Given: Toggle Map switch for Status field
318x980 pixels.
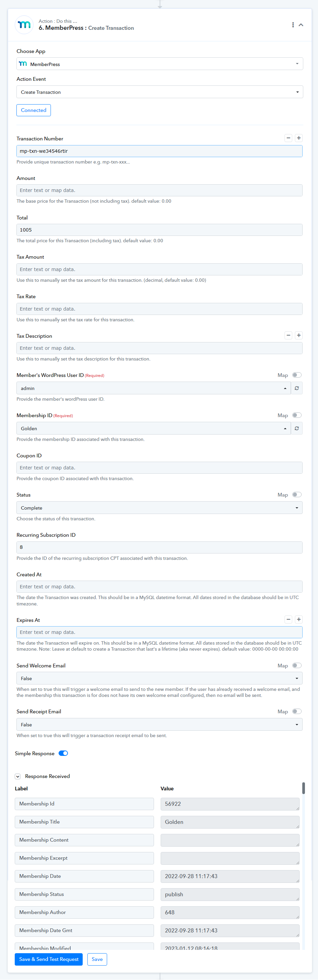Looking at the screenshot, I should click(297, 495).
